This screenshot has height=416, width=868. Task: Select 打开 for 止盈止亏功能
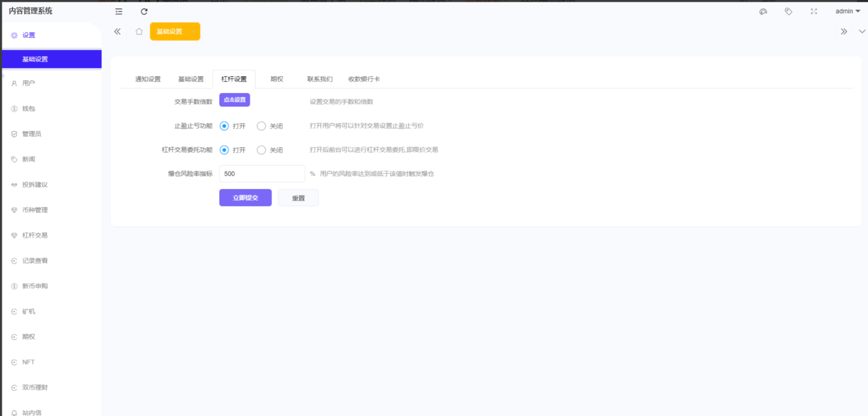[x=224, y=126]
